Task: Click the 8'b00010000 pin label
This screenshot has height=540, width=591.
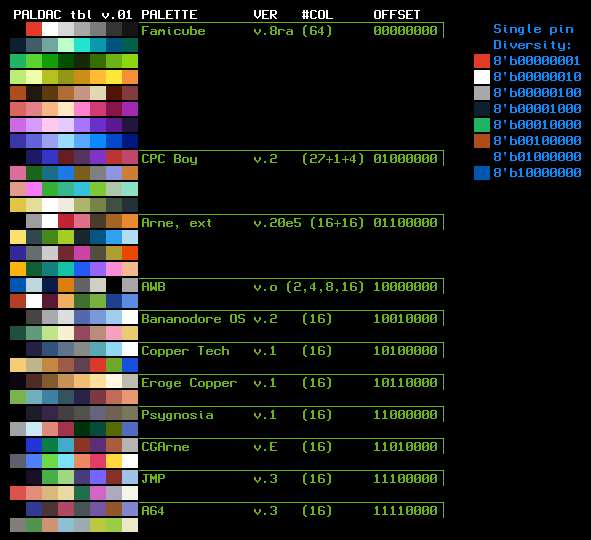Action: [x=537, y=125]
